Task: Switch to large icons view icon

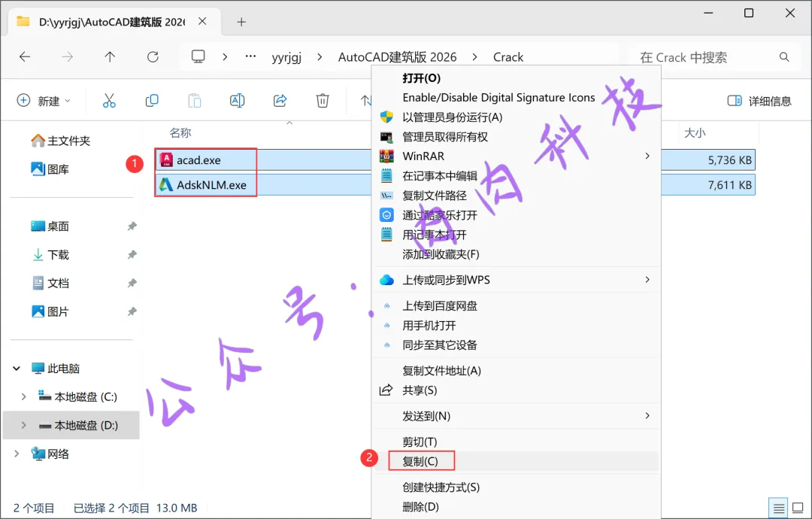Action: [798, 508]
